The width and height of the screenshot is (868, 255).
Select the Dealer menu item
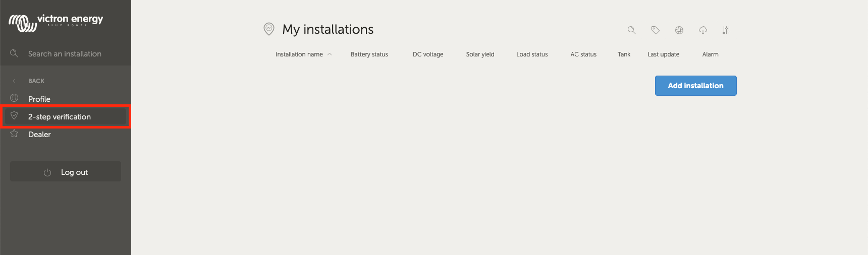point(39,135)
